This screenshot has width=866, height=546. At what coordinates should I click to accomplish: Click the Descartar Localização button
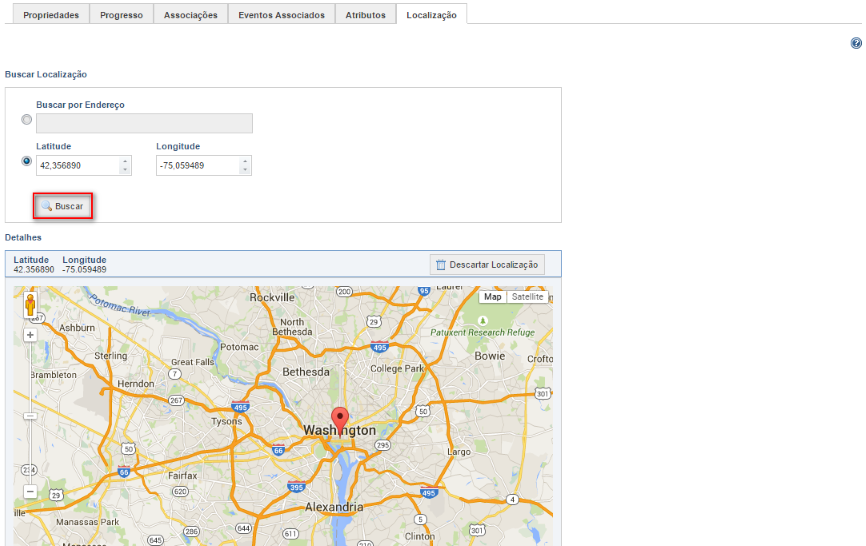point(487,264)
